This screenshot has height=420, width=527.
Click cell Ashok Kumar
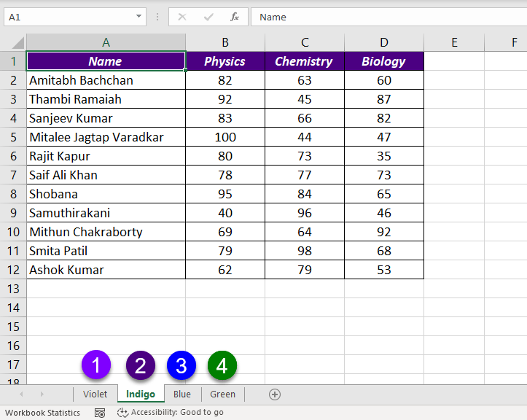pyautogui.click(x=106, y=270)
